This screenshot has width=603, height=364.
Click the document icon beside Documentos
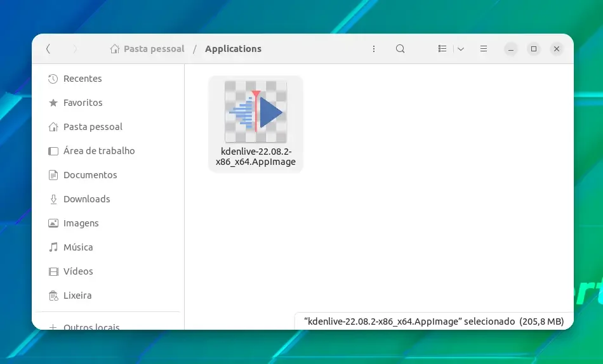tap(53, 175)
